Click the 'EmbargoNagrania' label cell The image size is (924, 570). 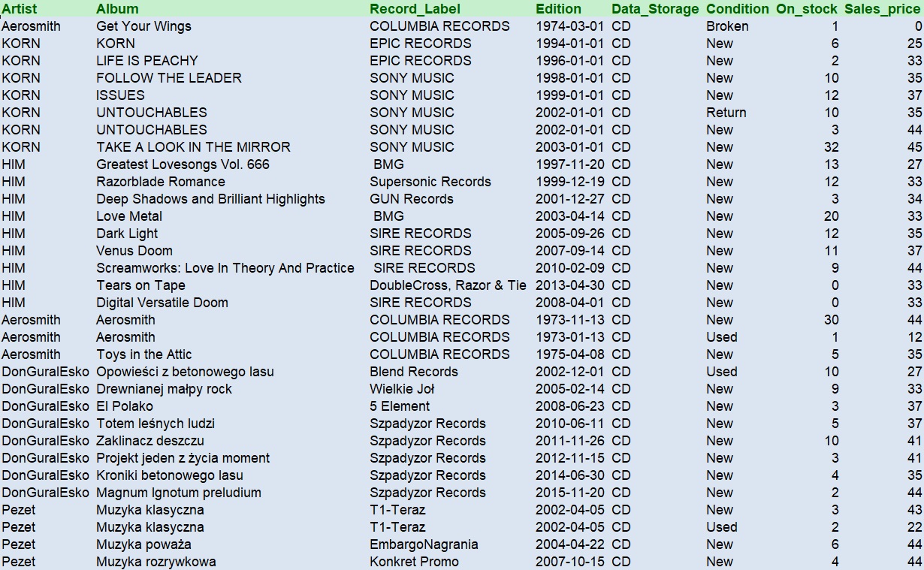pyautogui.click(x=424, y=544)
